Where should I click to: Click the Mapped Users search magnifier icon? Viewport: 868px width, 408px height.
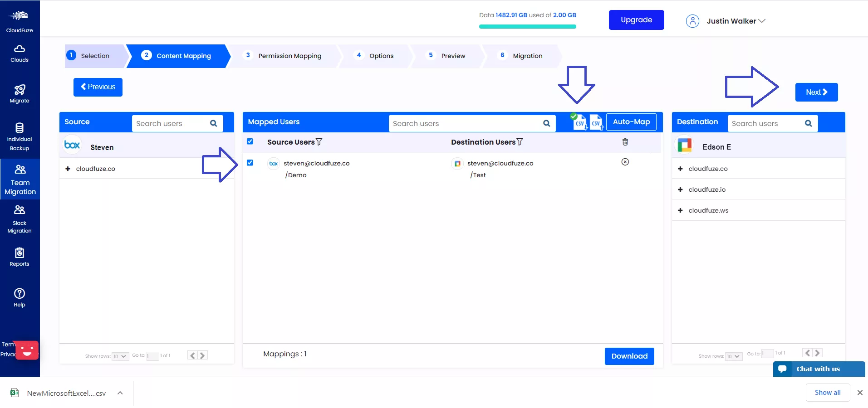pyautogui.click(x=547, y=123)
